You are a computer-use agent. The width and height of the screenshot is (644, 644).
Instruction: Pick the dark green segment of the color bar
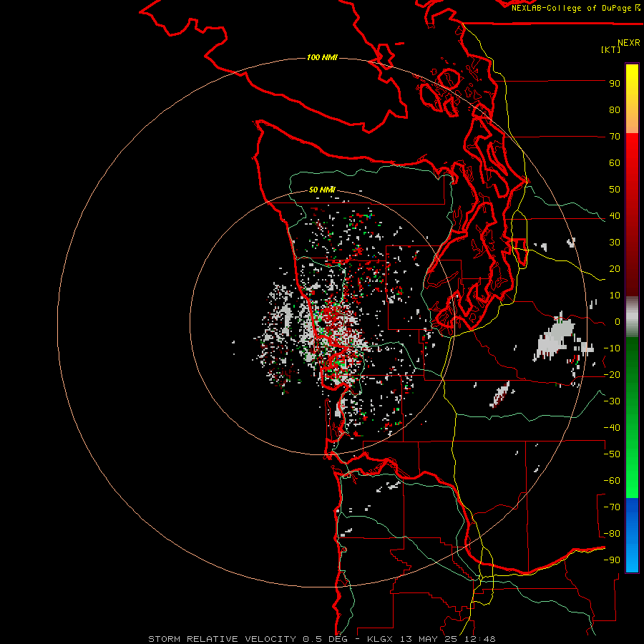pos(632,361)
